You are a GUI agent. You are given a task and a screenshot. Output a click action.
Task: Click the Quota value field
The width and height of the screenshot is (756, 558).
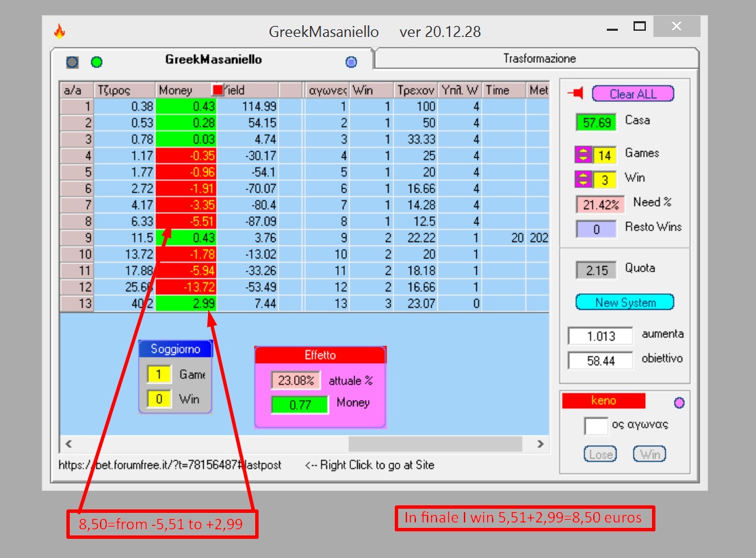[597, 270]
